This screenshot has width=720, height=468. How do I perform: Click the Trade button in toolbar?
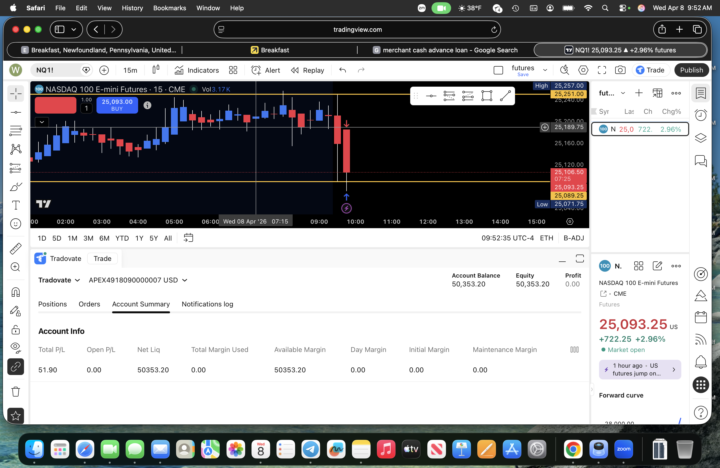[x=650, y=70]
